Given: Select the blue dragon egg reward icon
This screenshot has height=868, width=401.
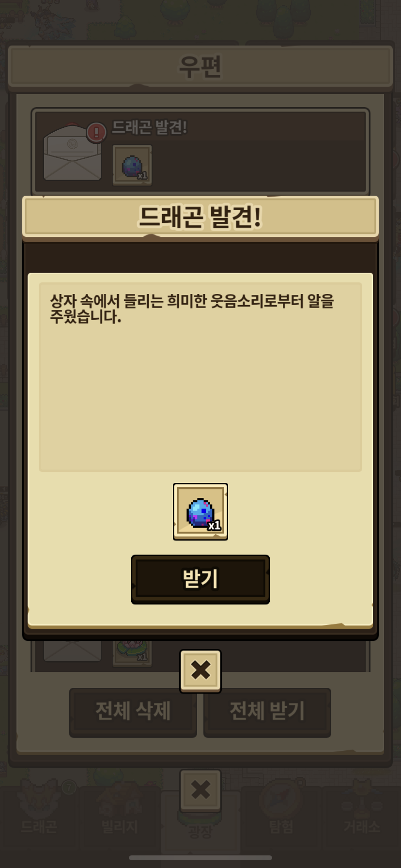Looking at the screenshot, I should pos(200,511).
